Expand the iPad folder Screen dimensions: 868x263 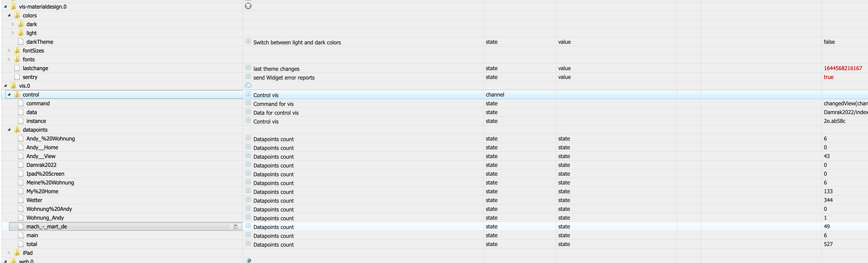tap(9, 253)
